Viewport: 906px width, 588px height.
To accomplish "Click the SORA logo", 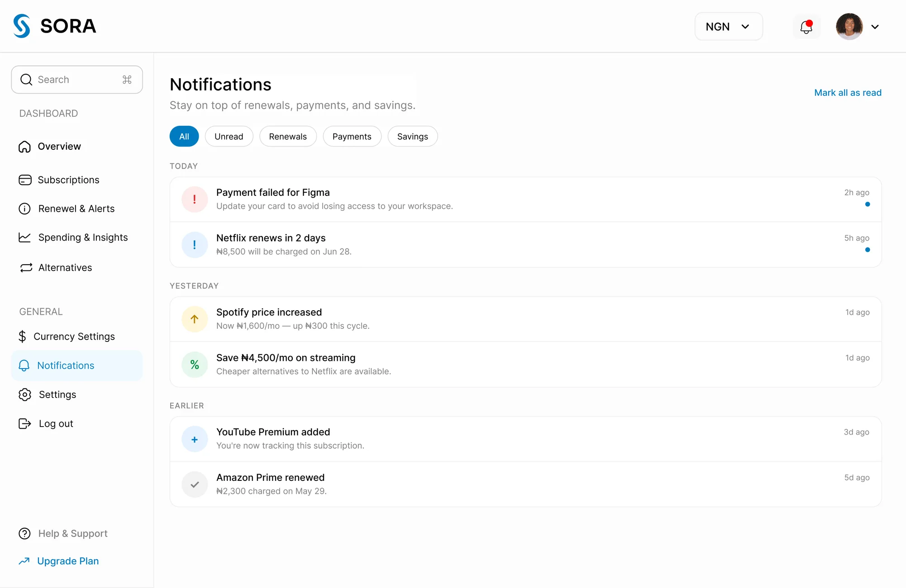I will pos(55,26).
